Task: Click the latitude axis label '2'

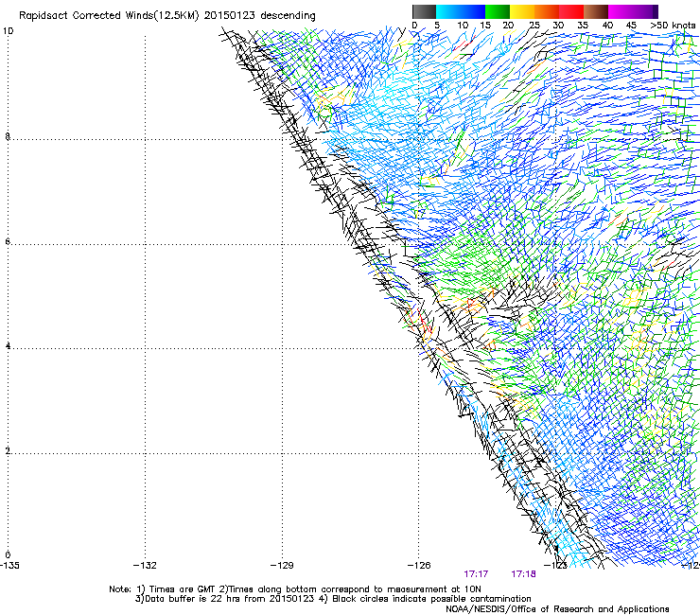Action: 8,451
